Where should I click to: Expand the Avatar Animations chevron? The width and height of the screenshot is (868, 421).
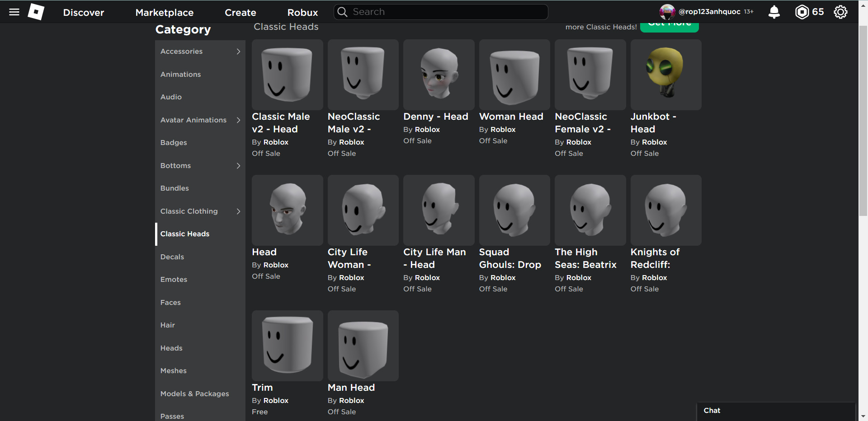(x=238, y=120)
